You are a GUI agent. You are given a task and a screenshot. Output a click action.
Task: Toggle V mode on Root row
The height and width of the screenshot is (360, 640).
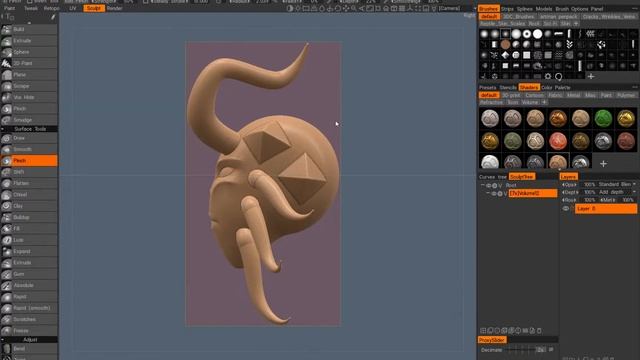click(500, 185)
